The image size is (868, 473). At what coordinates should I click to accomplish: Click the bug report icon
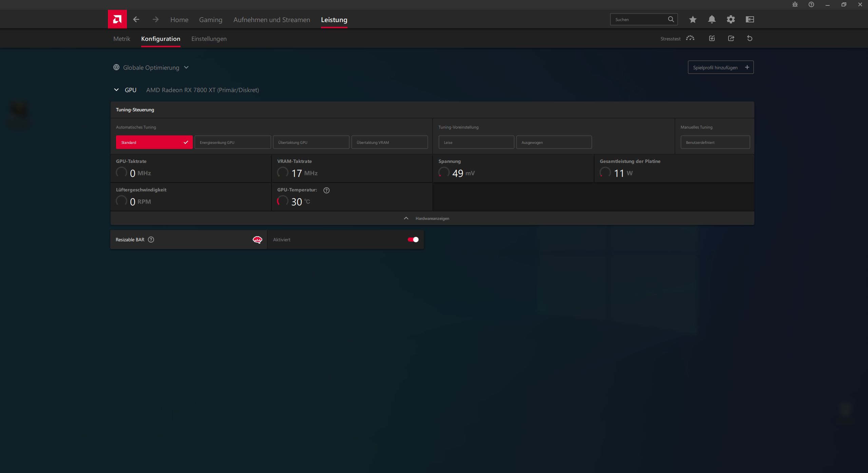coord(795,4)
